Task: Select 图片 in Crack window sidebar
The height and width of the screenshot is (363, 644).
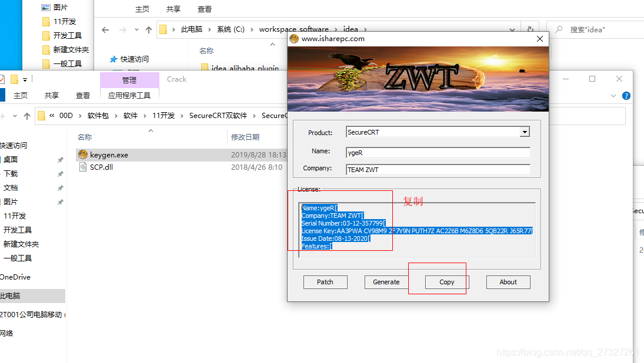Action: [11, 202]
